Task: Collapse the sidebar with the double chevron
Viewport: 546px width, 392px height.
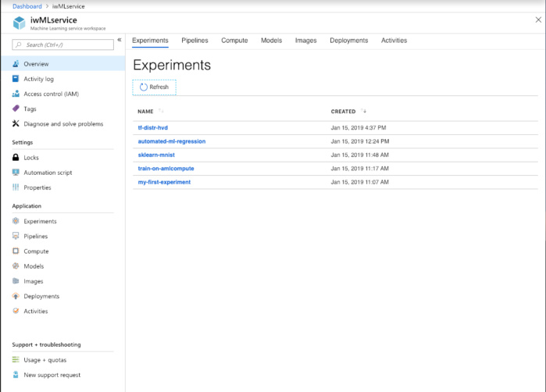Action: tap(120, 40)
